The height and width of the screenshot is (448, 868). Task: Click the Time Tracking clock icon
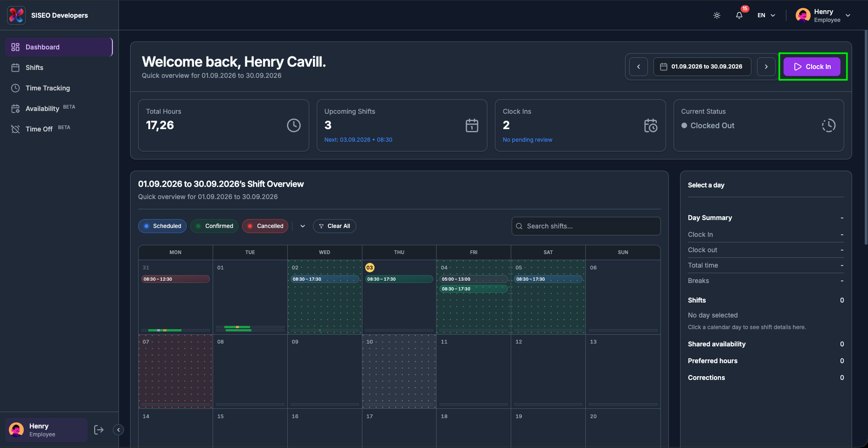pos(15,88)
